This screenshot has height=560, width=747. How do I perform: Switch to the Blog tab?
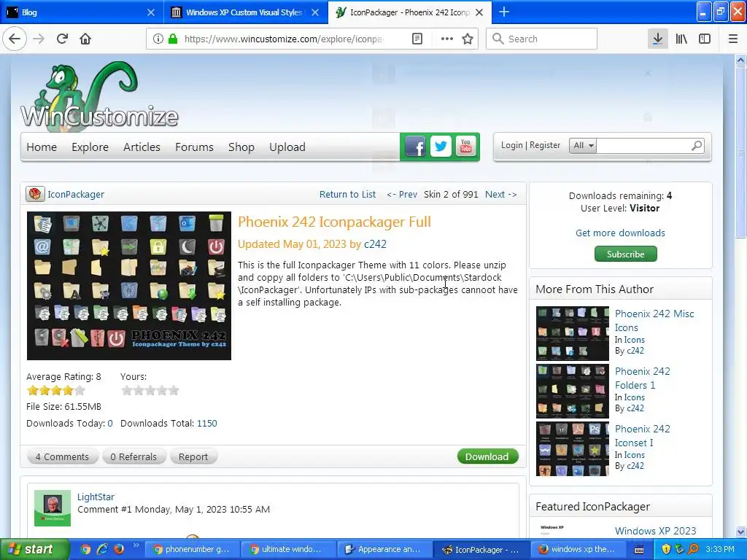[82, 12]
